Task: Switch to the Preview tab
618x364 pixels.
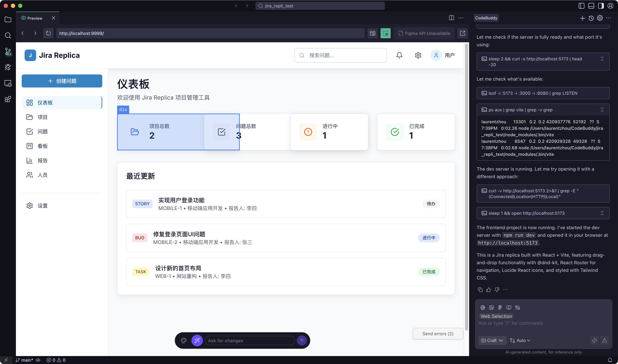Action: (x=34, y=18)
